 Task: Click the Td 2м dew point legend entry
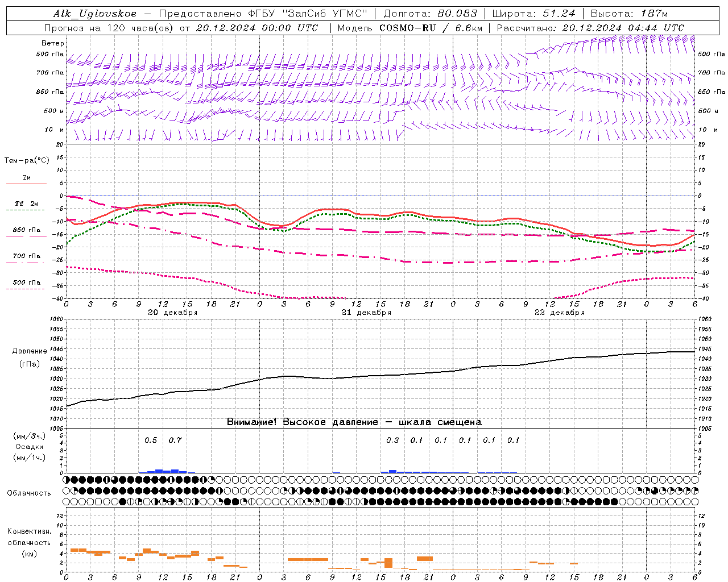click(27, 203)
